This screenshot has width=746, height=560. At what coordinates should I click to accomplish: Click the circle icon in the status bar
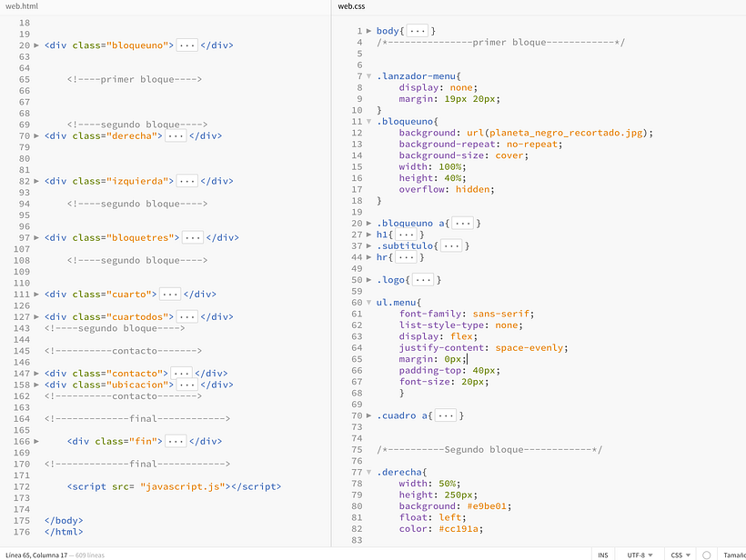point(707,554)
